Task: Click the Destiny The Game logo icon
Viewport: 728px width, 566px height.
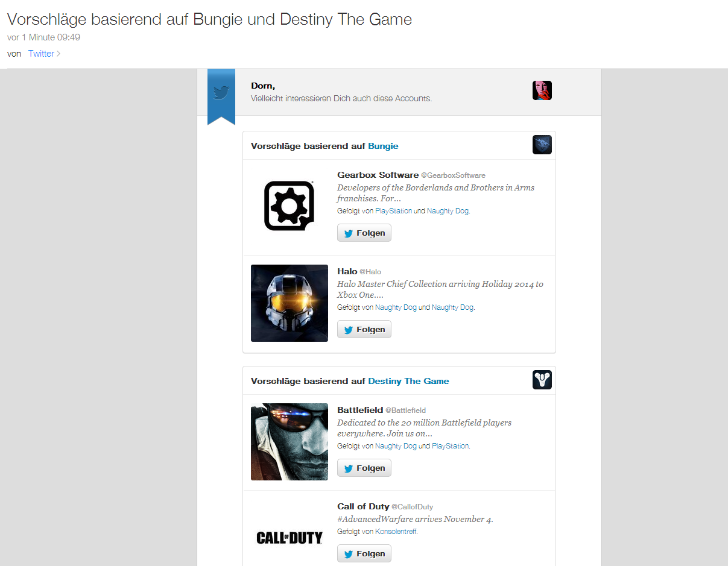Action: tap(542, 380)
